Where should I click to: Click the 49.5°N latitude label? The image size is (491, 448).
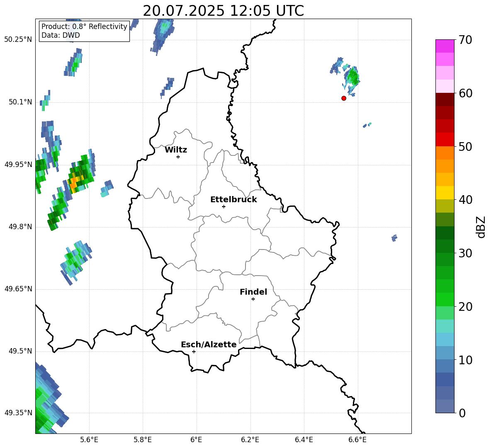20,351
